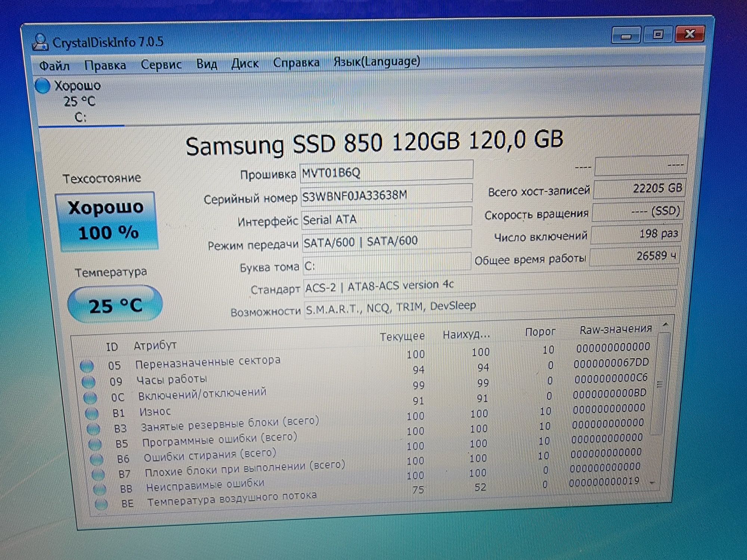This screenshot has height=560, width=747.
Task: Click the Порог column header
Action: [x=540, y=332]
